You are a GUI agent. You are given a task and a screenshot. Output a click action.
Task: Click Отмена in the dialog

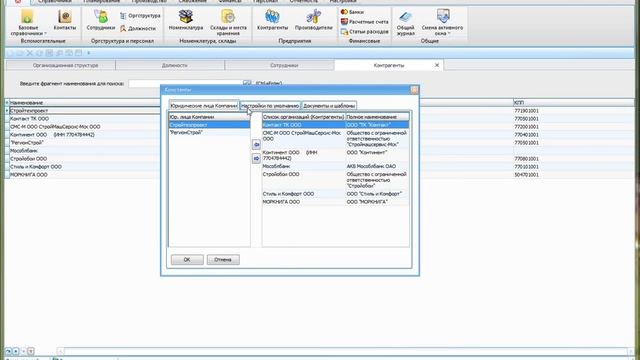pyautogui.click(x=223, y=260)
